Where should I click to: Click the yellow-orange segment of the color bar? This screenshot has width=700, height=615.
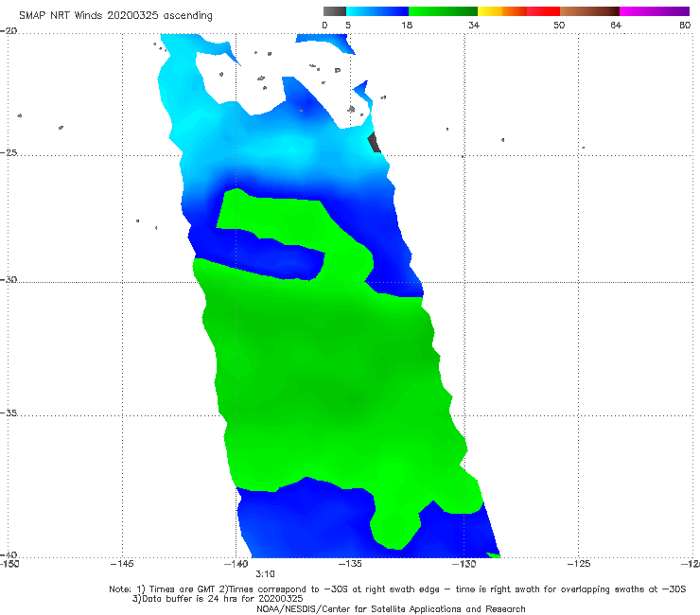pos(502,11)
